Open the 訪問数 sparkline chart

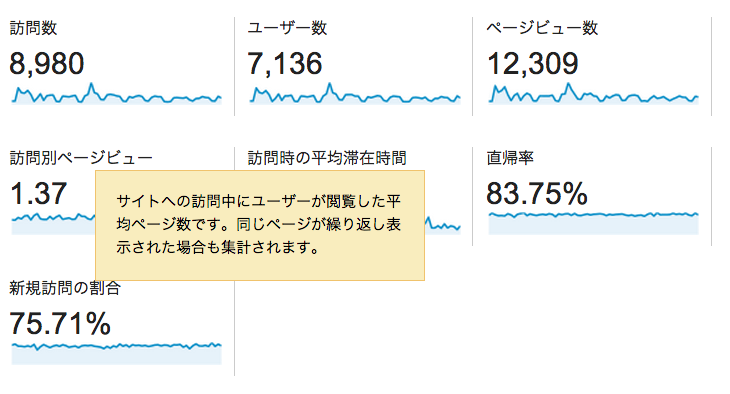116,93
